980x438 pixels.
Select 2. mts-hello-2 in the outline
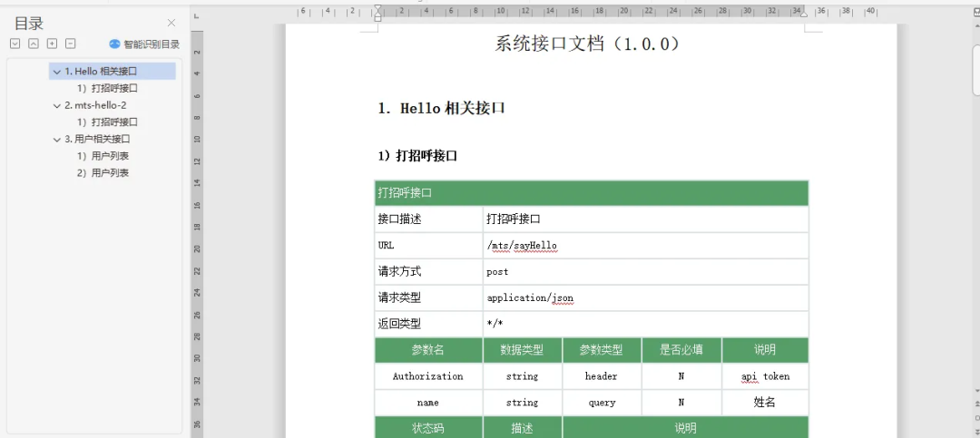point(95,105)
